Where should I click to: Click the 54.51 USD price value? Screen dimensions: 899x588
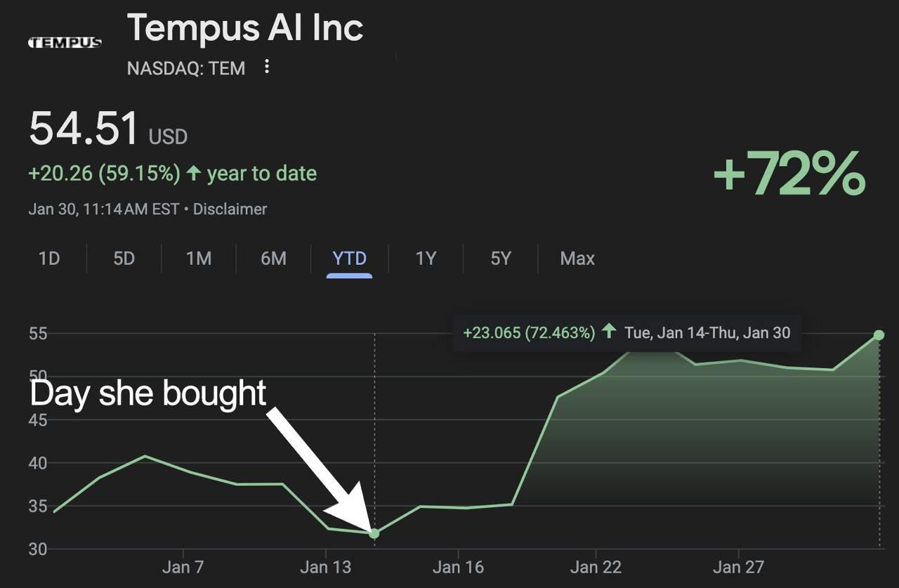tap(84, 130)
